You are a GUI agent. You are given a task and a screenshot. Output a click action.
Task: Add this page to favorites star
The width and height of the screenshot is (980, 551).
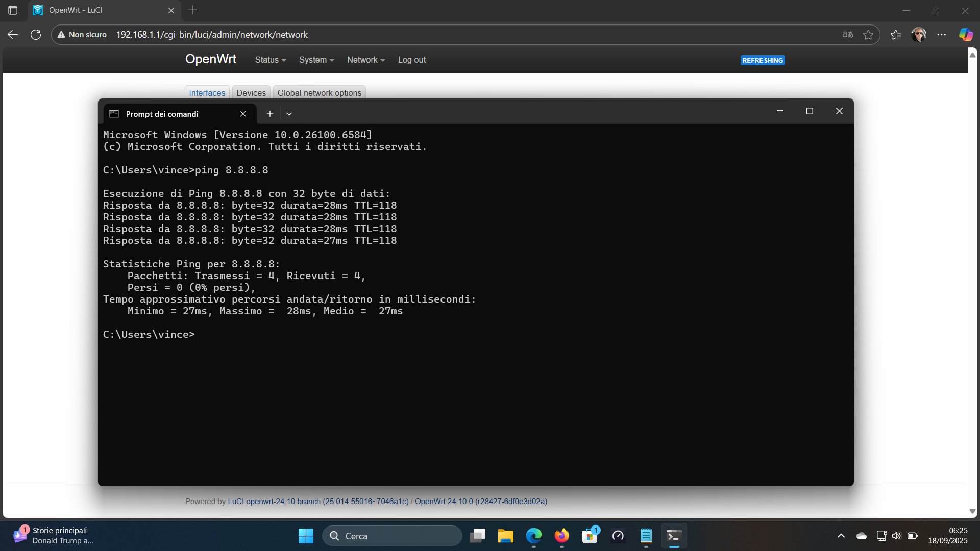pyautogui.click(x=868, y=35)
